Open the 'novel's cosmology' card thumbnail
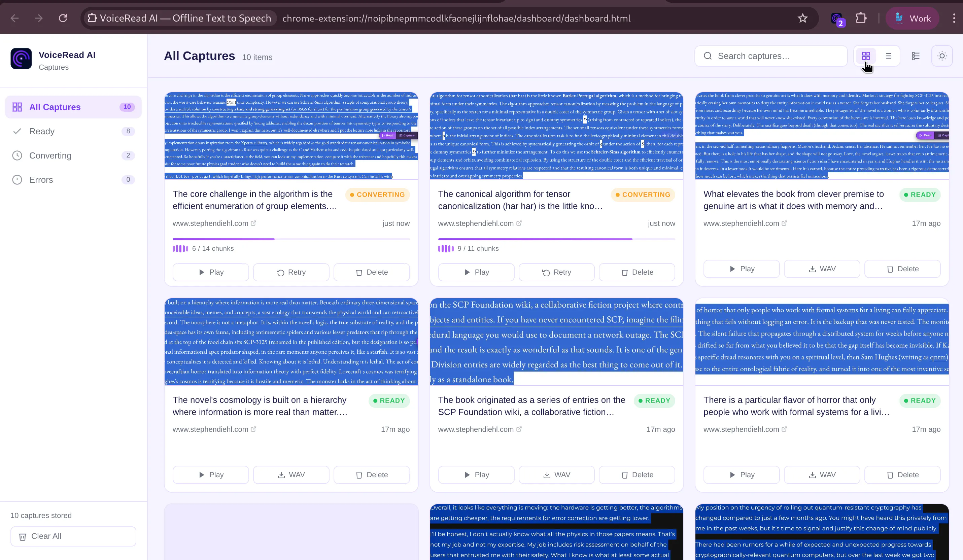 (x=291, y=342)
